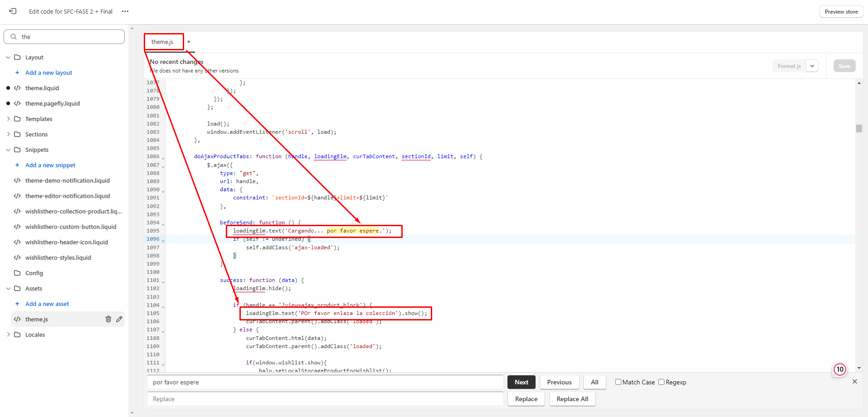
Task: Open the three-dots more actions menu
Action: [x=125, y=11]
